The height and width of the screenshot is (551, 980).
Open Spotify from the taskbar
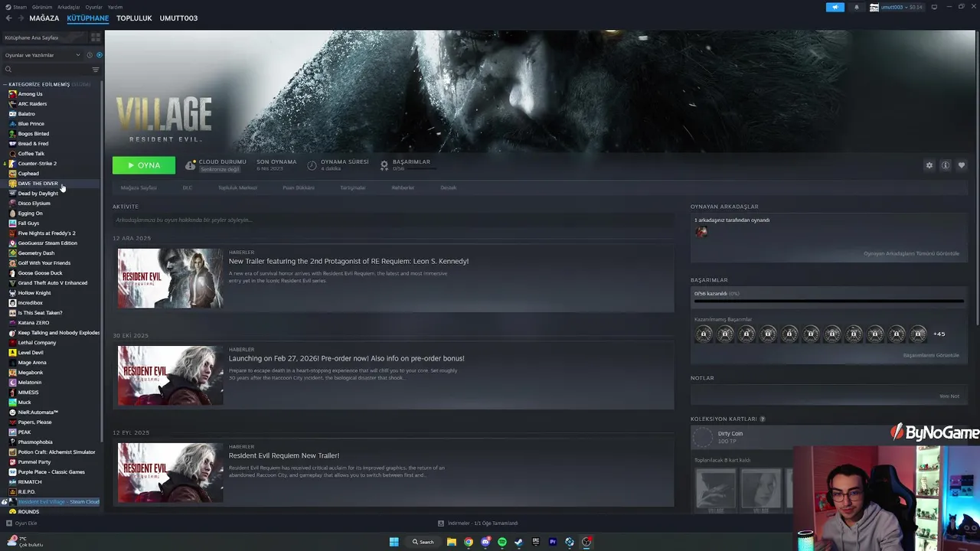(x=502, y=542)
